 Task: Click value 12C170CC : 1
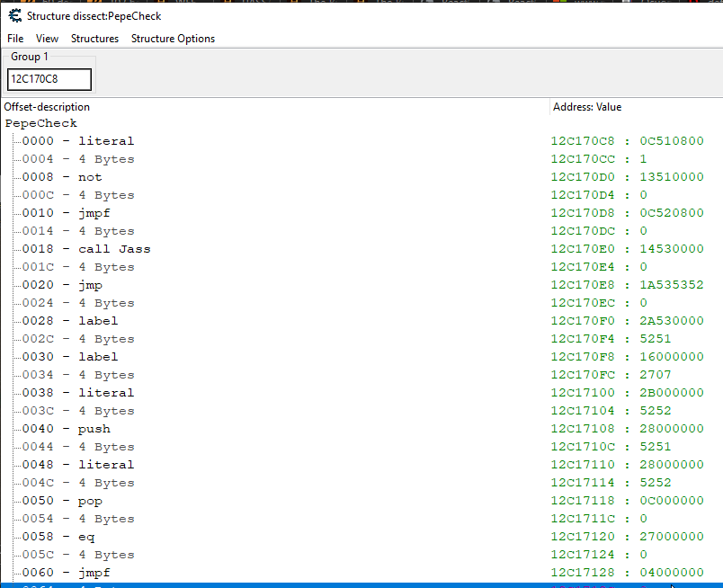pos(599,159)
